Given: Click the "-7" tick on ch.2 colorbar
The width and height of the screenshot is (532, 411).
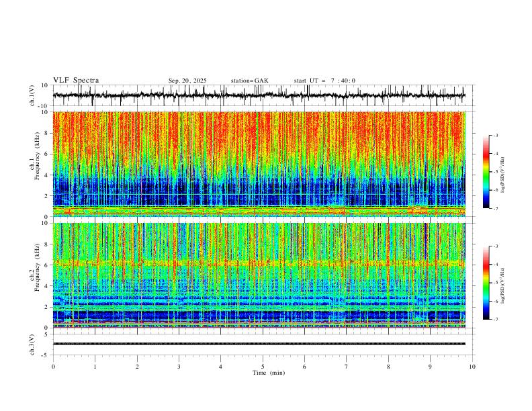Looking at the screenshot, I should pyautogui.click(x=496, y=319).
